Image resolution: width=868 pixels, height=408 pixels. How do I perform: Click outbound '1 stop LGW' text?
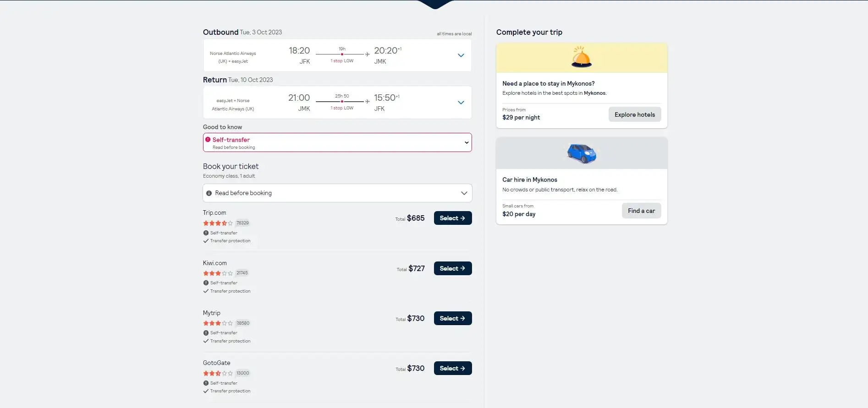coord(342,61)
